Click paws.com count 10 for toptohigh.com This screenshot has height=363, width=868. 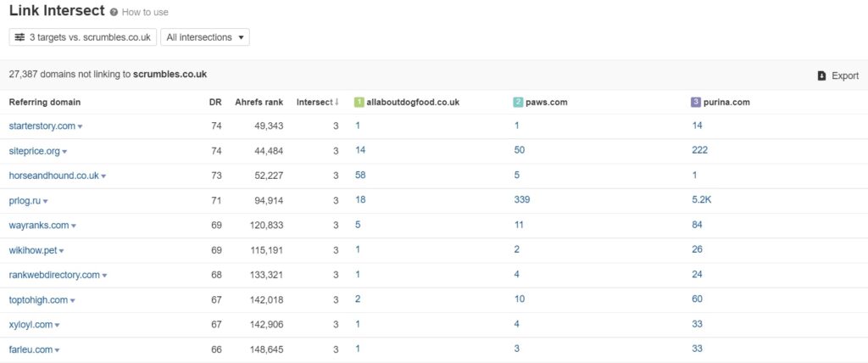coord(519,299)
